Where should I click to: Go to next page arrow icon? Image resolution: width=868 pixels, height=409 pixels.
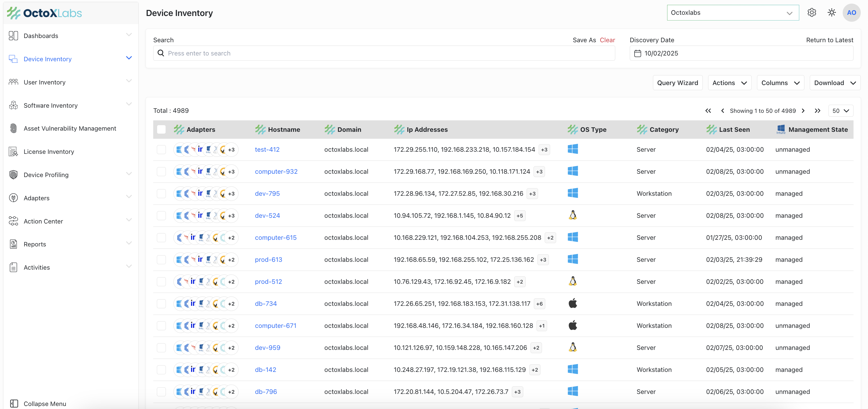click(x=803, y=111)
